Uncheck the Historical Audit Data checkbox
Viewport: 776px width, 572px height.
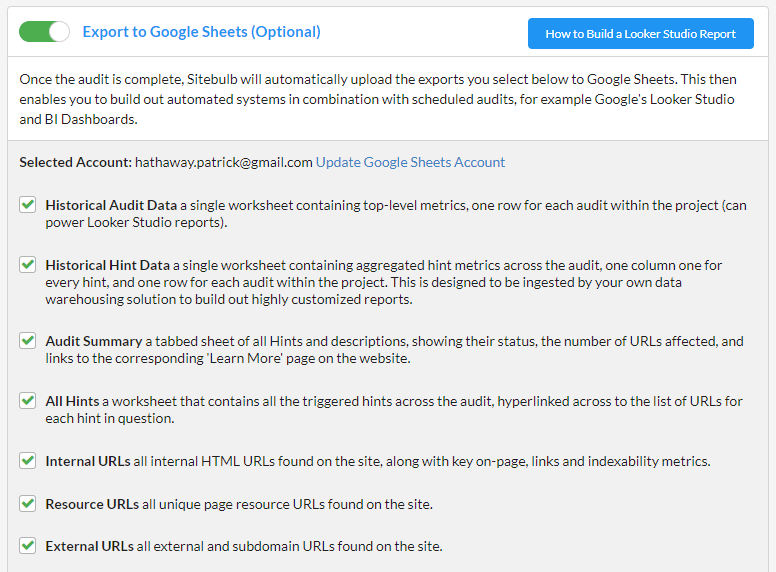[x=28, y=205]
